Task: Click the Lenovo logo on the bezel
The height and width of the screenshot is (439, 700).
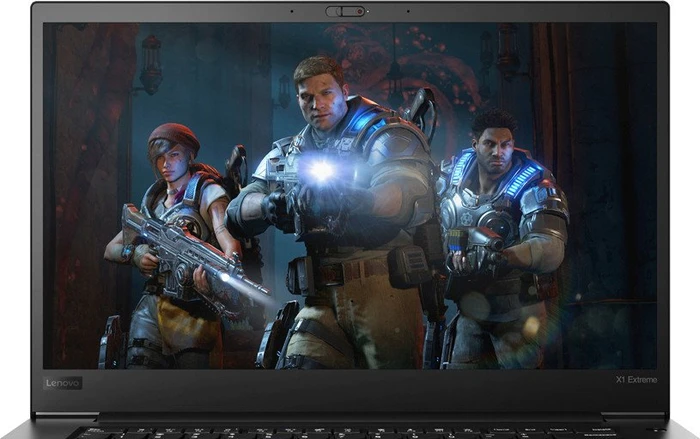Action: click(x=62, y=383)
